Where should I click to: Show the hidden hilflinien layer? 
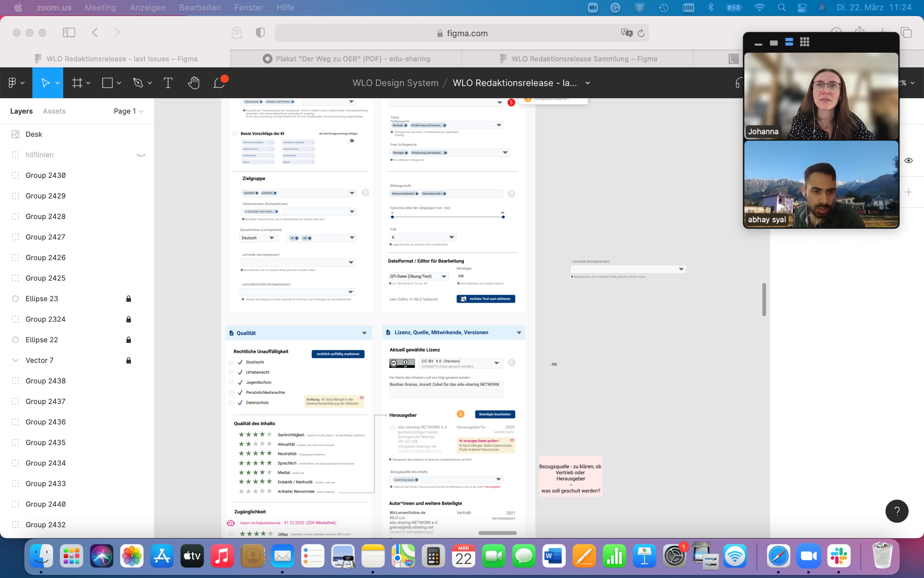(x=141, y=155)
